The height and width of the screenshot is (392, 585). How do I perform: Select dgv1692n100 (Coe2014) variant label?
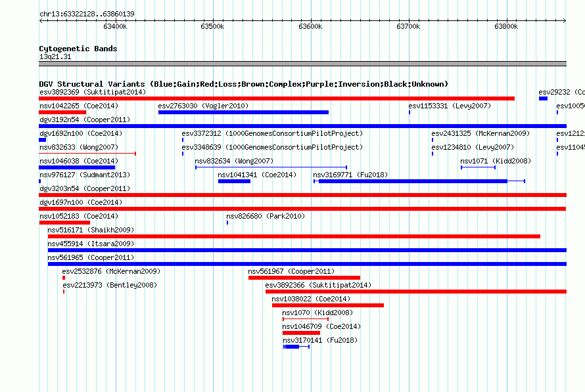point(81,133)
